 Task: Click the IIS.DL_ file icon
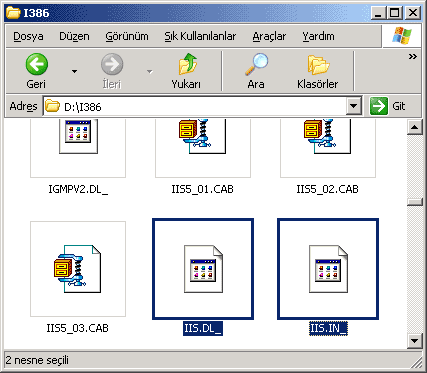203,269
